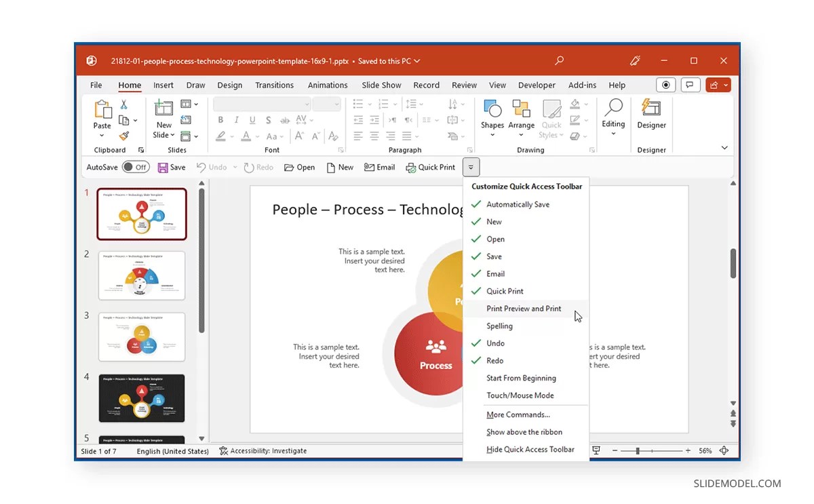Enable Print Preview and Print in the menu

(523, 308)
